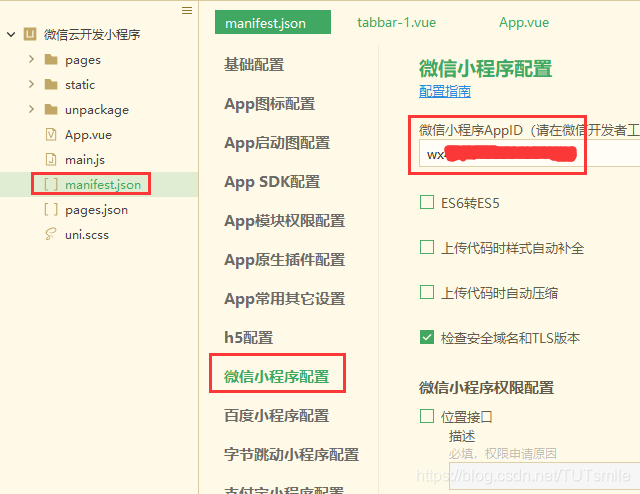The height and width of the screenshot is (494, 640).
Task: Open the App SDK配置 section
Action: (272, 182)
